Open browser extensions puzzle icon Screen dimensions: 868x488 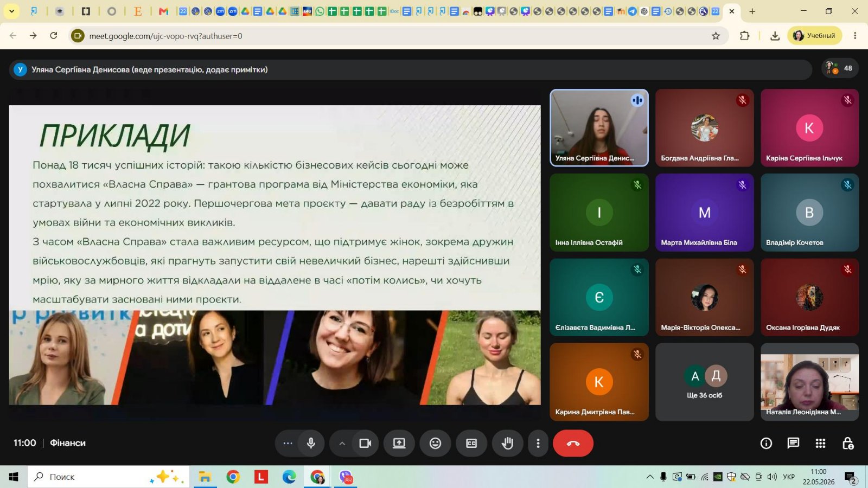coord(745,36)
